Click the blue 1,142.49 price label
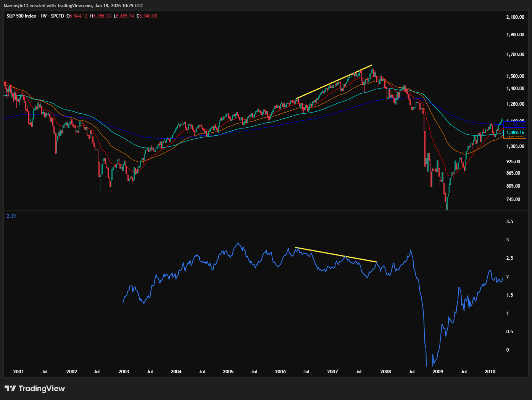Image resolution: width=532 pixels, height=400 pixels. [515, 124]
